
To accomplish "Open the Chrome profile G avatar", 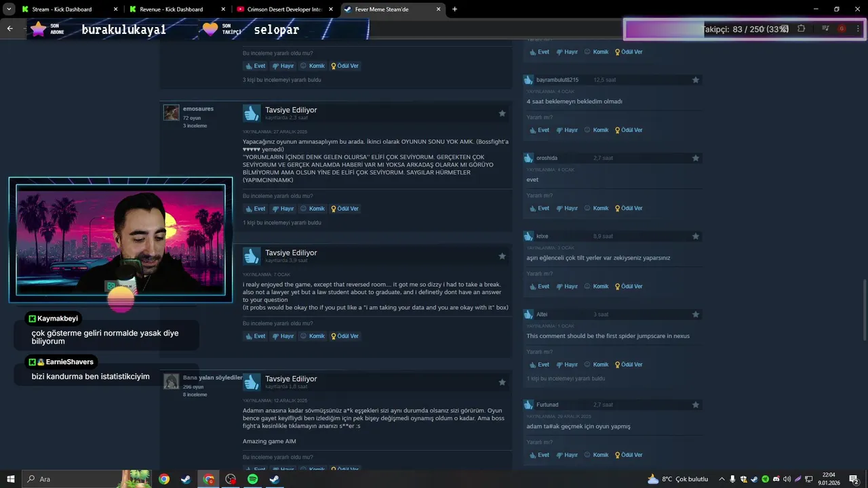I will pos(842,28).
